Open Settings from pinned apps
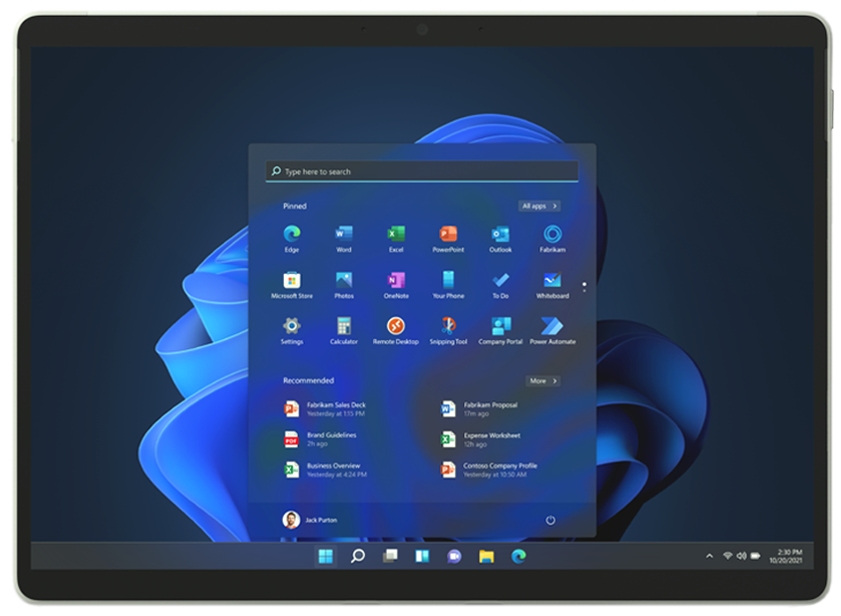 (292, 331)
